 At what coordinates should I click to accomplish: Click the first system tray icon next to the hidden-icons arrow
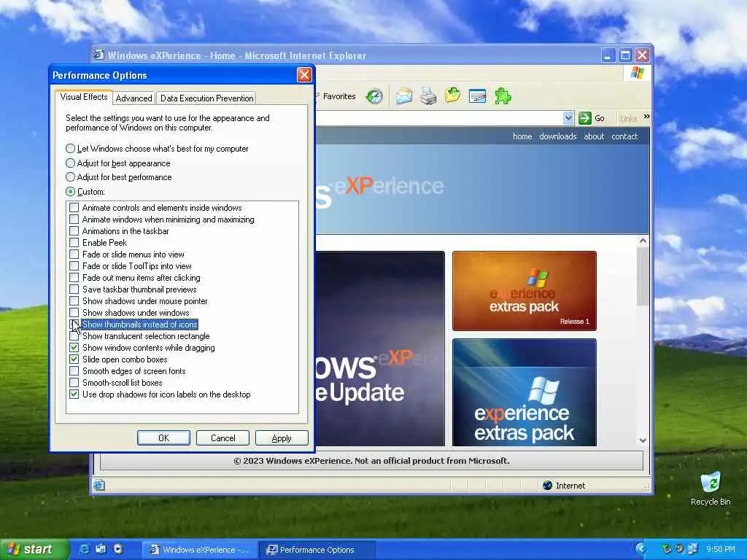tap(667, 549)
